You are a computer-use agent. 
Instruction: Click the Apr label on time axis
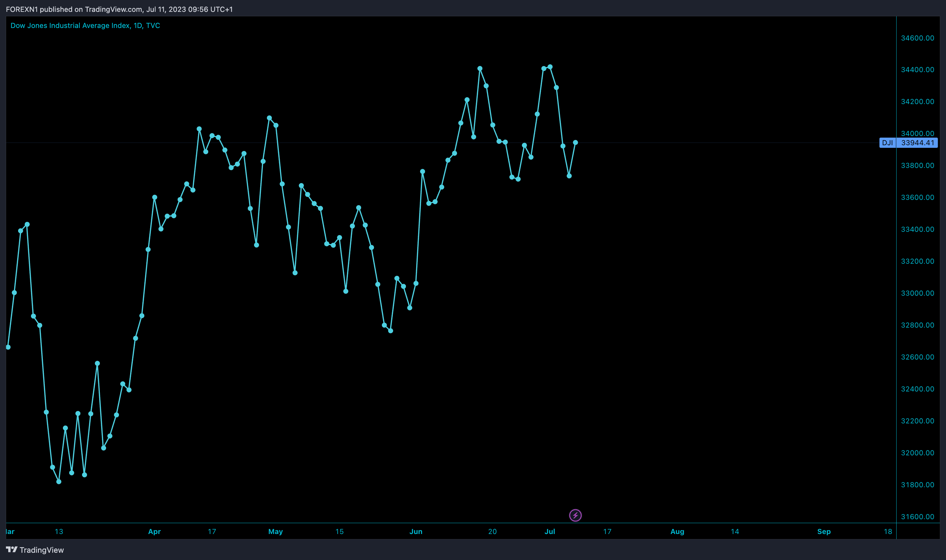(154, 531)
